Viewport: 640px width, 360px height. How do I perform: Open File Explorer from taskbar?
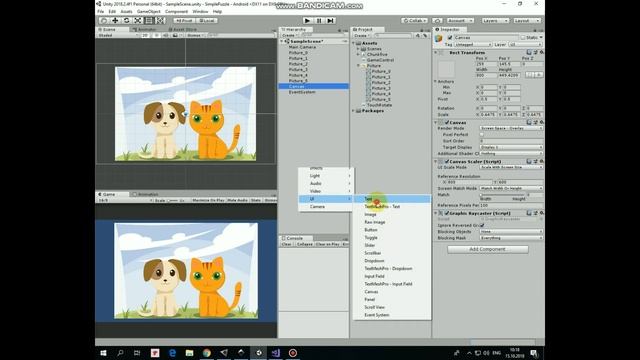(x=189, y=353)
